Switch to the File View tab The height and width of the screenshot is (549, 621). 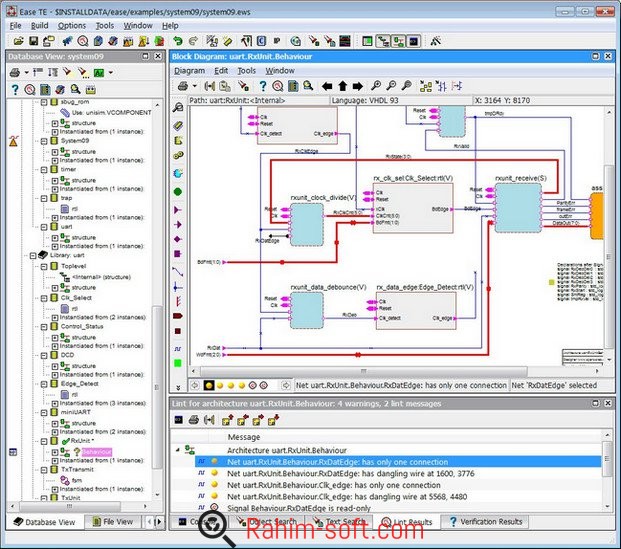click(x=114, y=522)
